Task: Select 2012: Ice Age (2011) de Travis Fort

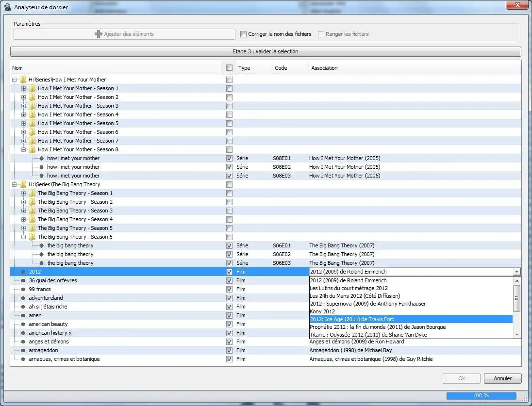Action: 352,319
